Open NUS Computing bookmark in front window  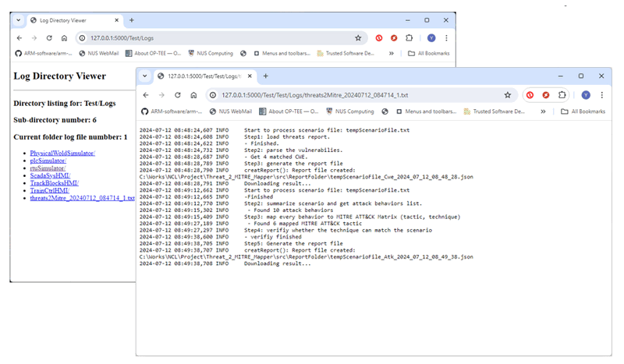pos(350,111)
